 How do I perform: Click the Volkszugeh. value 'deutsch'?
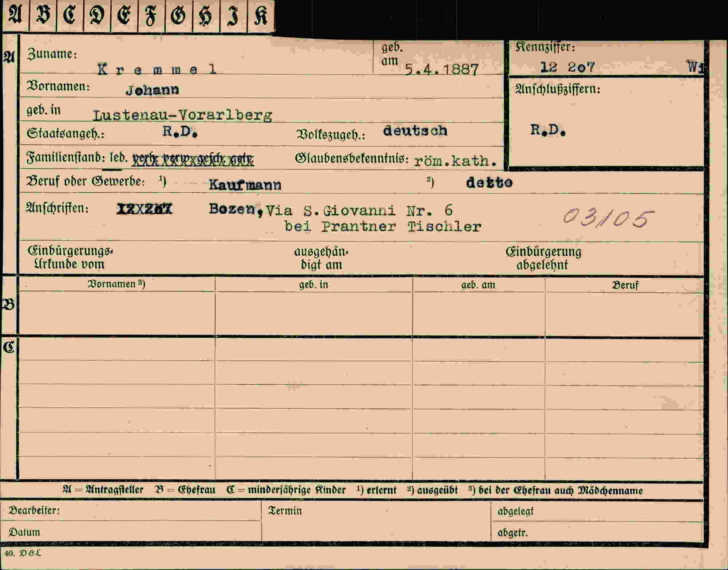pyautogui.click(x=415, y=131)
